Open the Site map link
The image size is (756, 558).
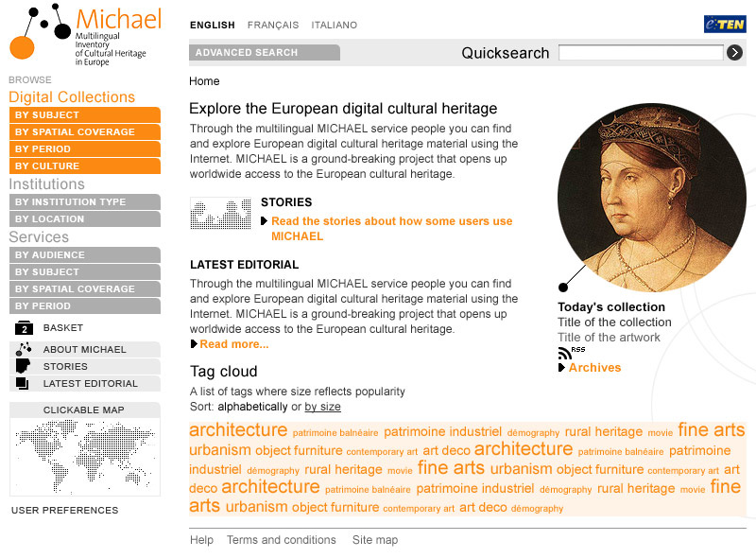click(x=375, y=540)
